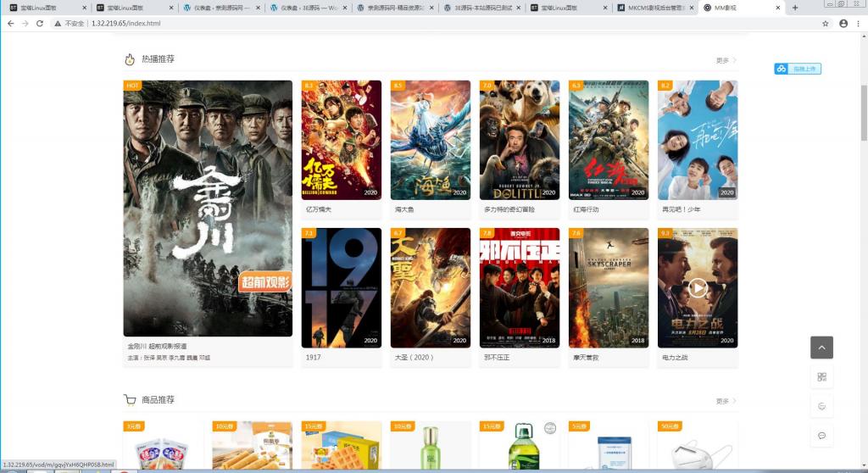
Task: Expand 更多 in the 热播推荐 section
Action: coord(726,61)
